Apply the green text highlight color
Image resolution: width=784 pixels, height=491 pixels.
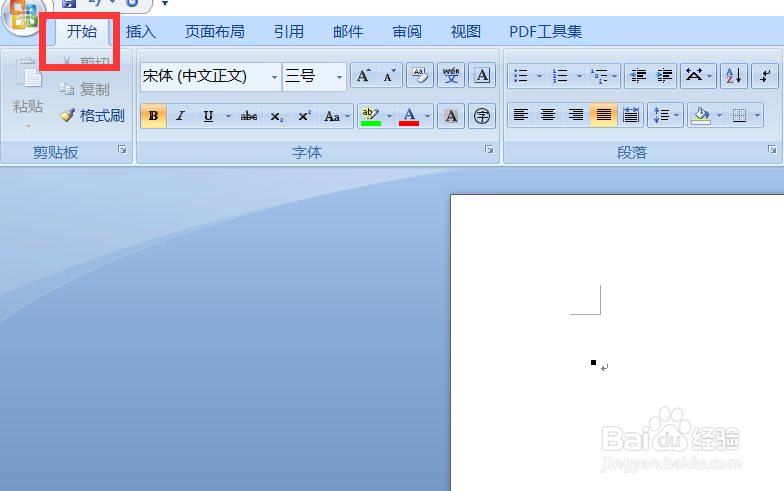click(370, 116)
